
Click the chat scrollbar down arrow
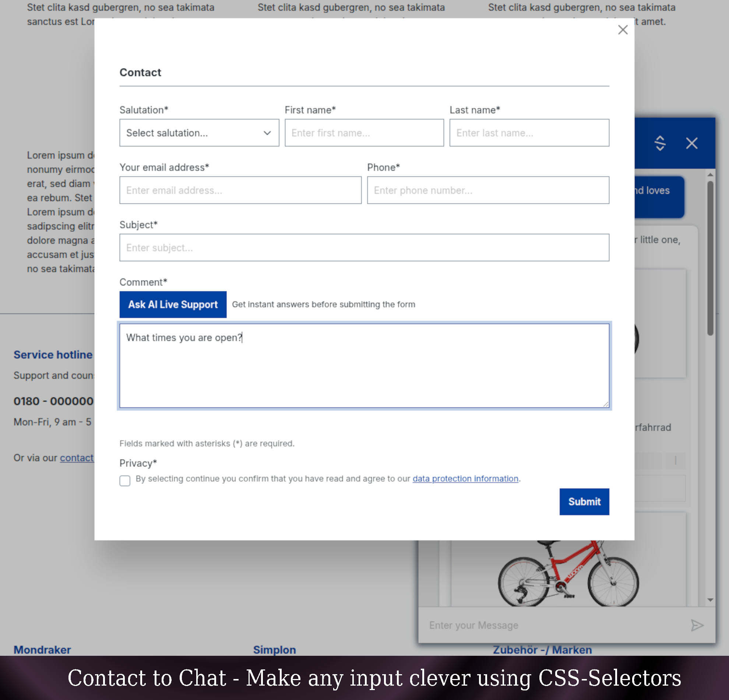pyautogui.click(x=710, y=600)
